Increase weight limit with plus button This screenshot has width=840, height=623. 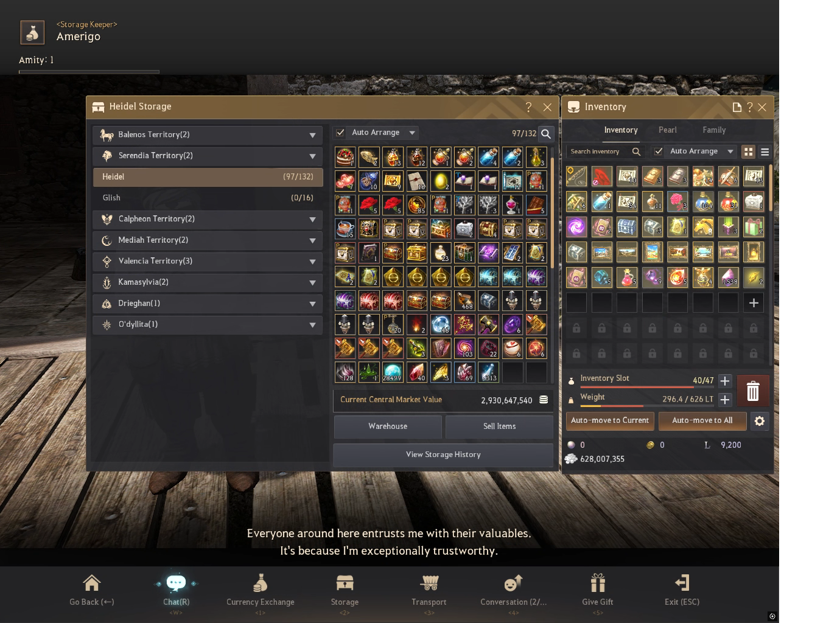pyautogui.click(x=725, y=400)
